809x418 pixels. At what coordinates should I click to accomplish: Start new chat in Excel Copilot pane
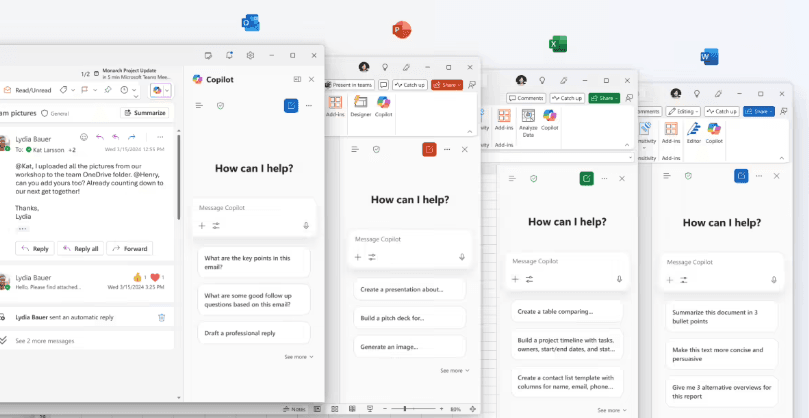pos(587,179)
